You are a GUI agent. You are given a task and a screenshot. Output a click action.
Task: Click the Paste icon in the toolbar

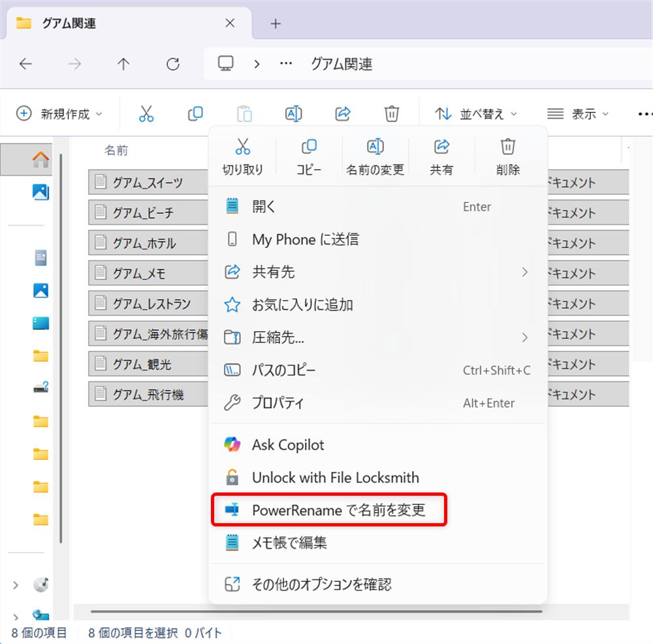point(244,113)
